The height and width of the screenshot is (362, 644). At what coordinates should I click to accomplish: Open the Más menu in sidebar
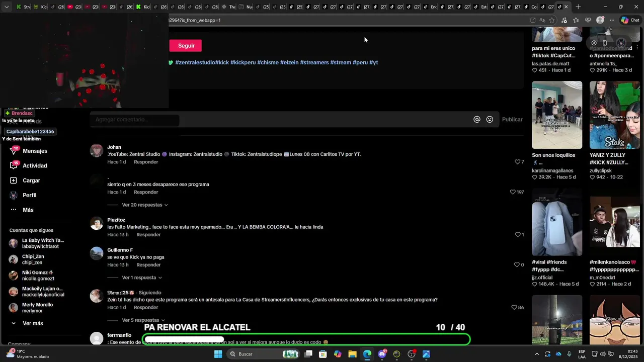[x=22, y=210]
